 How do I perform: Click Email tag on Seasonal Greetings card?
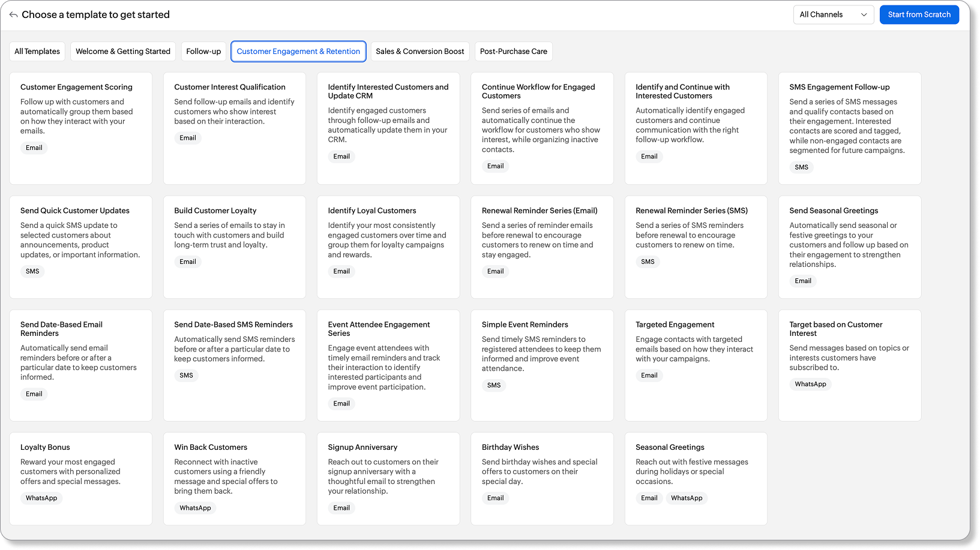pos(649,498)
